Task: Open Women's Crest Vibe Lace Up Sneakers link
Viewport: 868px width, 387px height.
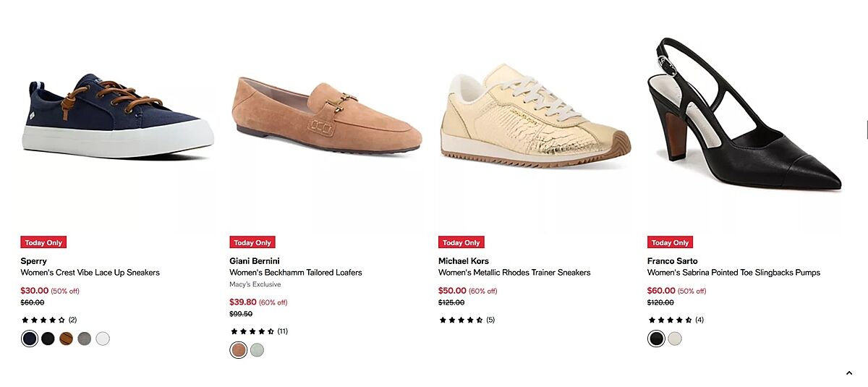Action: (90, 273)
